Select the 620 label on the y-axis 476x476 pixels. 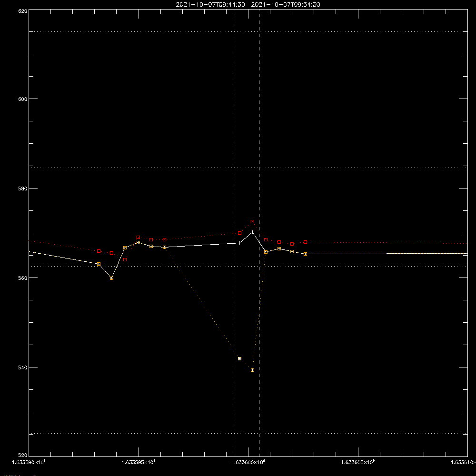pyautogui.click(x=23, y=11)
